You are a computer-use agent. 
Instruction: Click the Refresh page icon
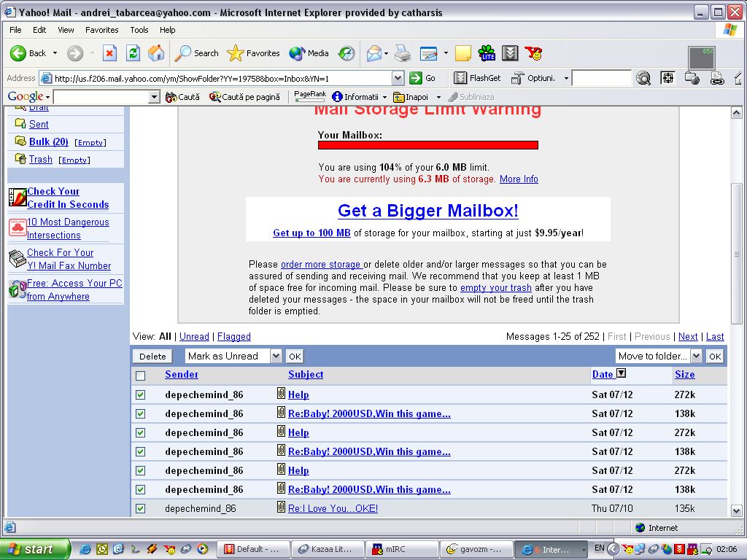(x=133, y=53)
